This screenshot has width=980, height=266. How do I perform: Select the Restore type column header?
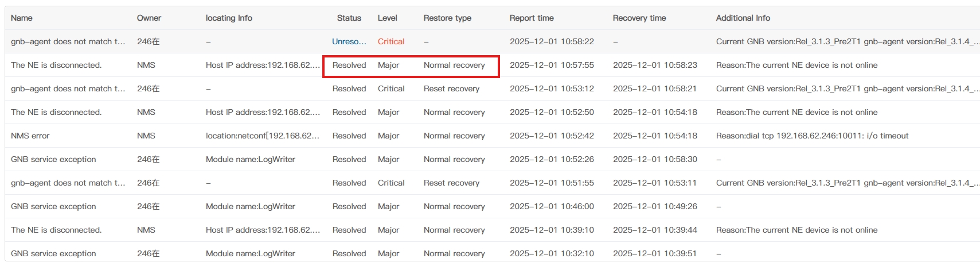[447, 18]
